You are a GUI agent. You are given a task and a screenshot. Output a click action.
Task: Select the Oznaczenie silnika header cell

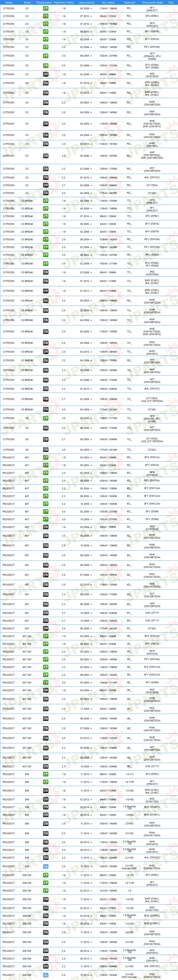(153, 2)
